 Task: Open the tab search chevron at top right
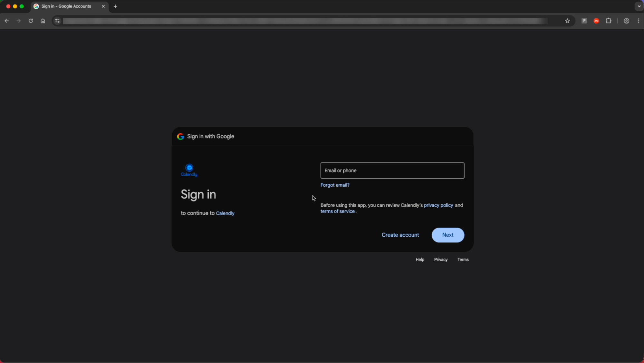[638, 6]
